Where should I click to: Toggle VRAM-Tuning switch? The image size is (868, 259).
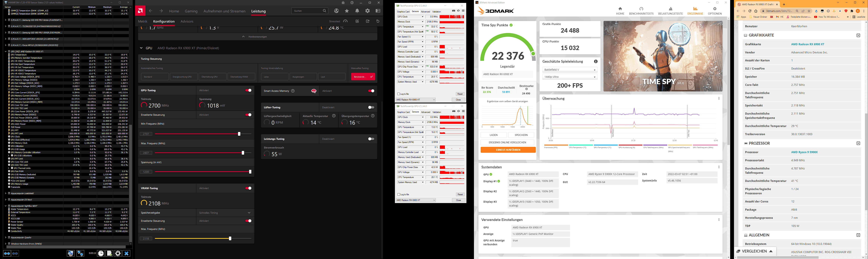[248, 188]
